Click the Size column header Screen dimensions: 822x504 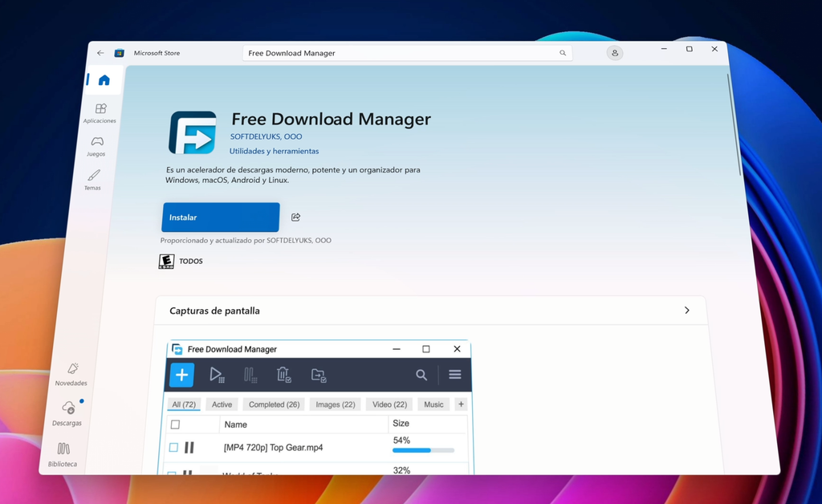tap(401, 423)
